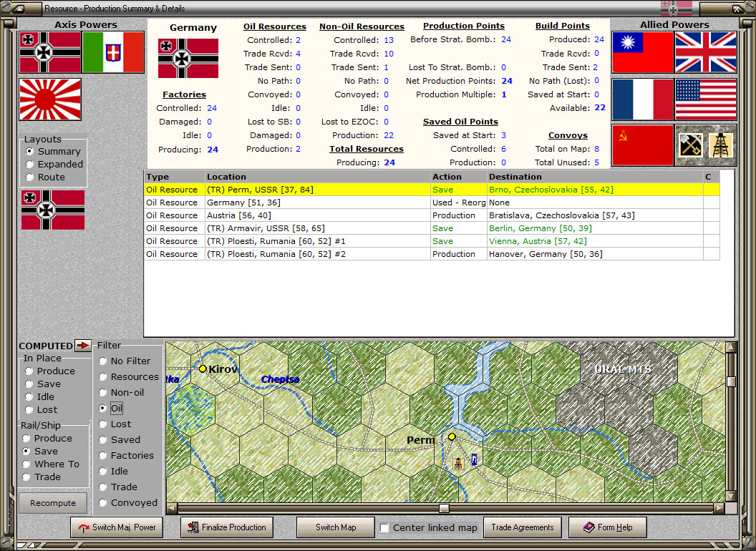Click the Nationalist China flag

[642, 53]
